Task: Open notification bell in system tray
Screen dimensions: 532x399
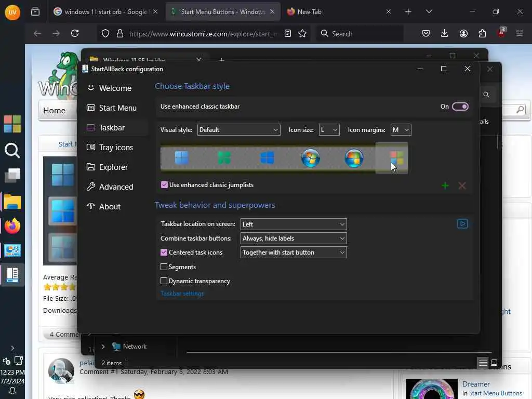Action: (x=12, y=391)
